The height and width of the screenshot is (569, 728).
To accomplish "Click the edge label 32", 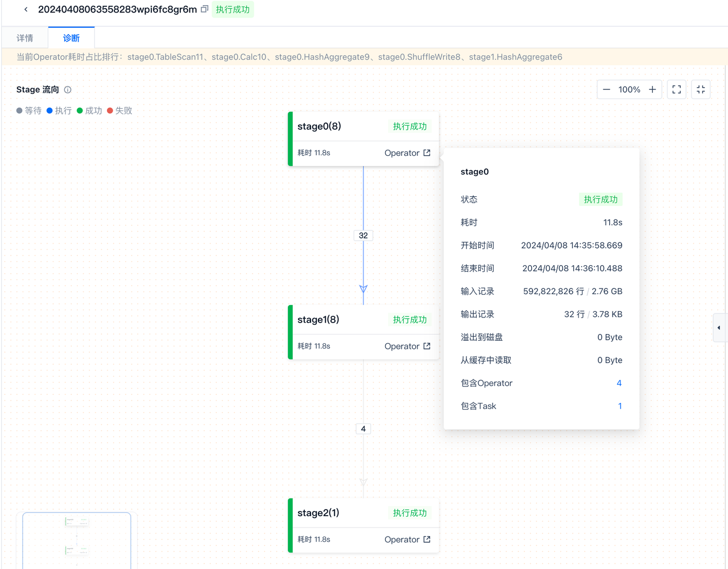I will pyautogui.click(x=363, y=236).
